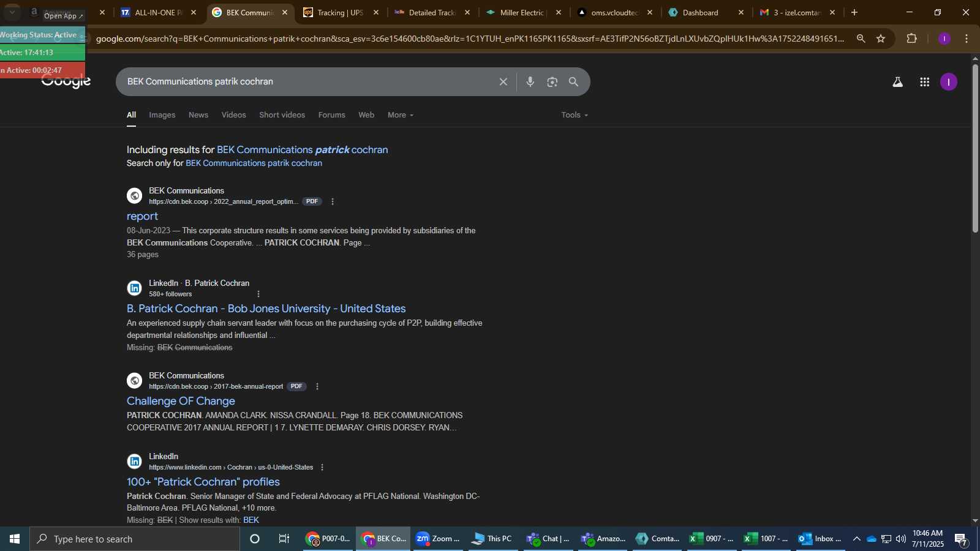Click Windows taskbar search box
This screenshot has width=980, height=551.
point(135,539)
